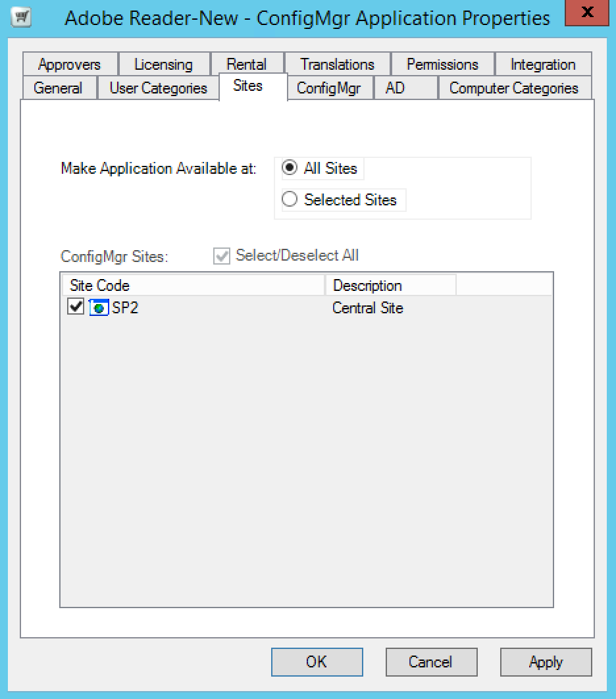Screen dimensions: 616x699
Task: Sort by the Site Code column header
Action: [192, 286]
